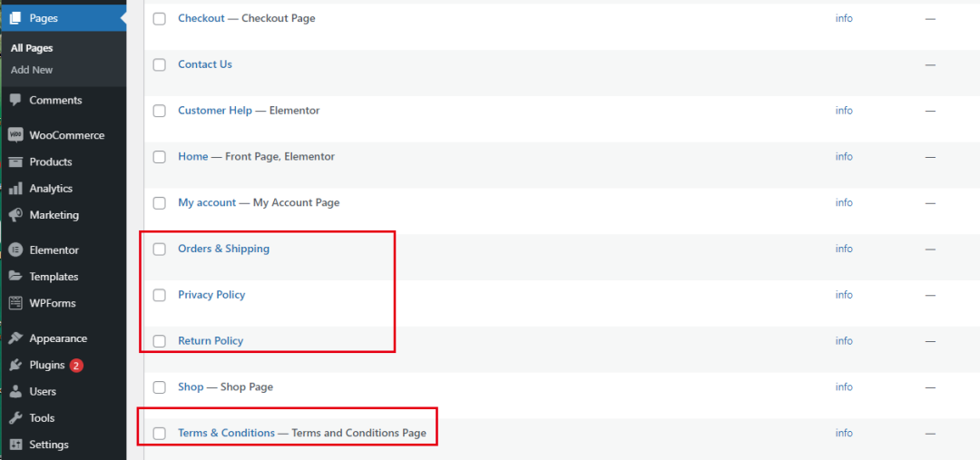Click the Templates folder icon
This screenshot has width=980, height=460.
coord(15,277)
